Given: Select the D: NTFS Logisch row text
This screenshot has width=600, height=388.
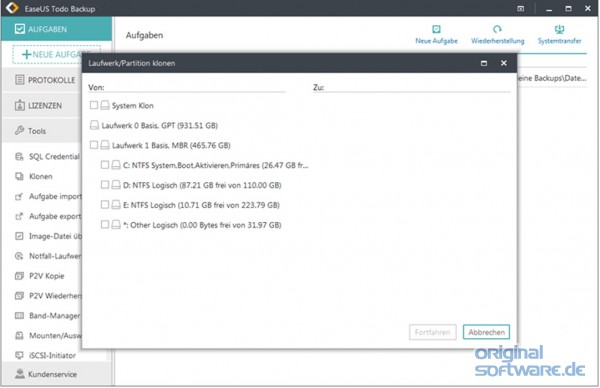Looking at the screenshot, I should (202, 185).
